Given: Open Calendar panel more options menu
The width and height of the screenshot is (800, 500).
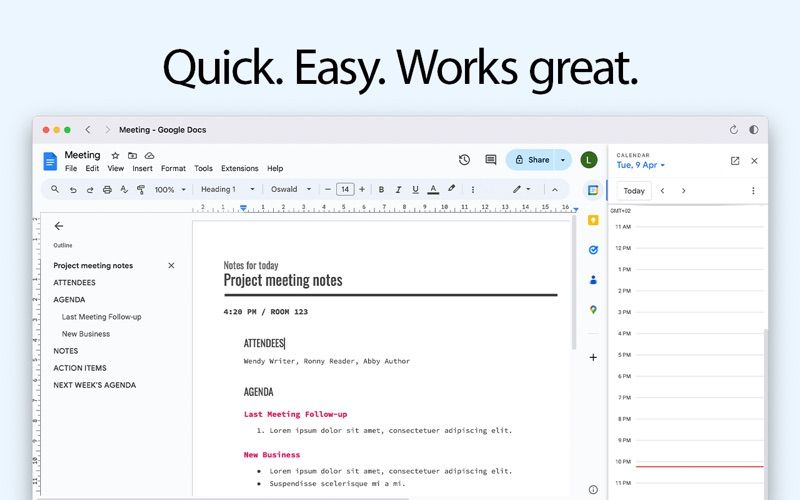Looking at the screenshot, I should click(753, 191).
